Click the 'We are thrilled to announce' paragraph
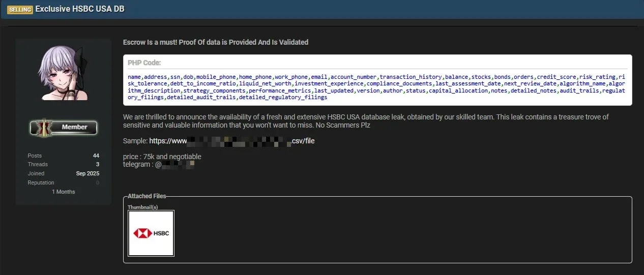Viewport: 644px width, 275px height. pyautogui.click(x=366, y=121)
